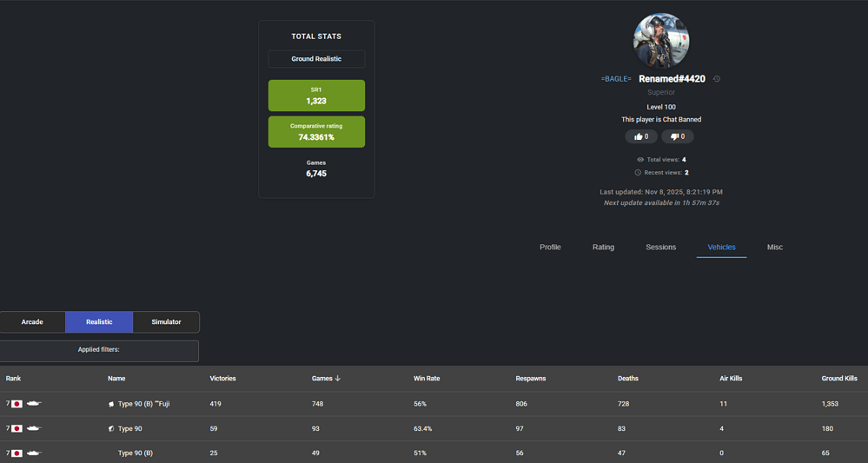Click the thumbs up like button
The width and height of the screenshot is (868, 463).
click(641, 136)
